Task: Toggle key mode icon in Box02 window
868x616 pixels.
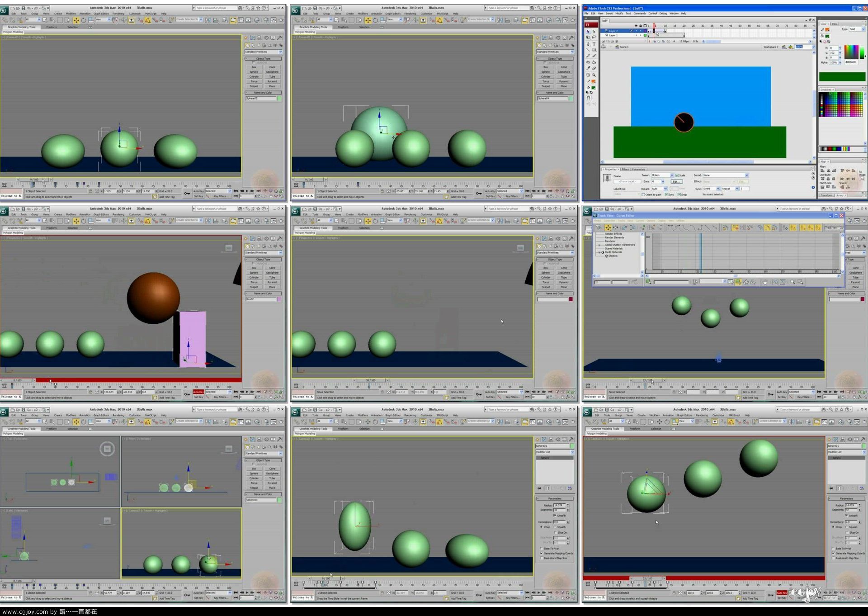Action: click(x=236, y=397)
